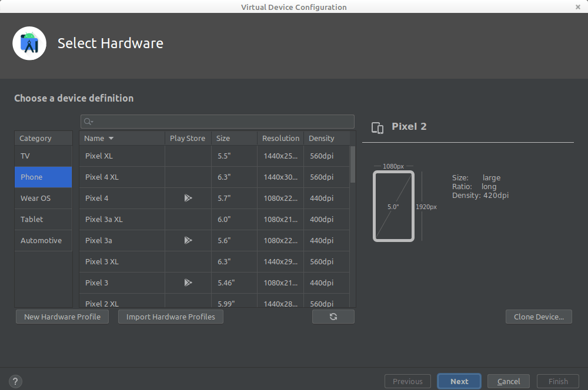
Task: Open help with the question mark icon
Action: [x=15, y=381]
